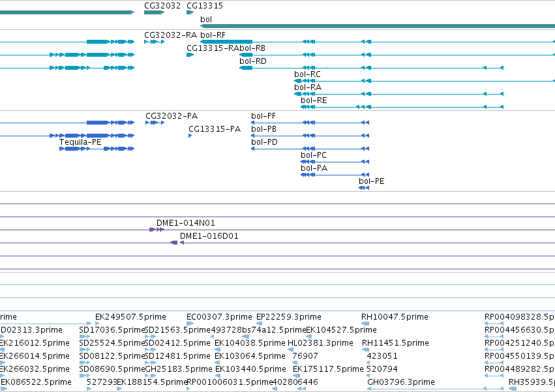Choose the bol-RB transcript label
This screenshot has width=555, height=392.
click(252, 48)
